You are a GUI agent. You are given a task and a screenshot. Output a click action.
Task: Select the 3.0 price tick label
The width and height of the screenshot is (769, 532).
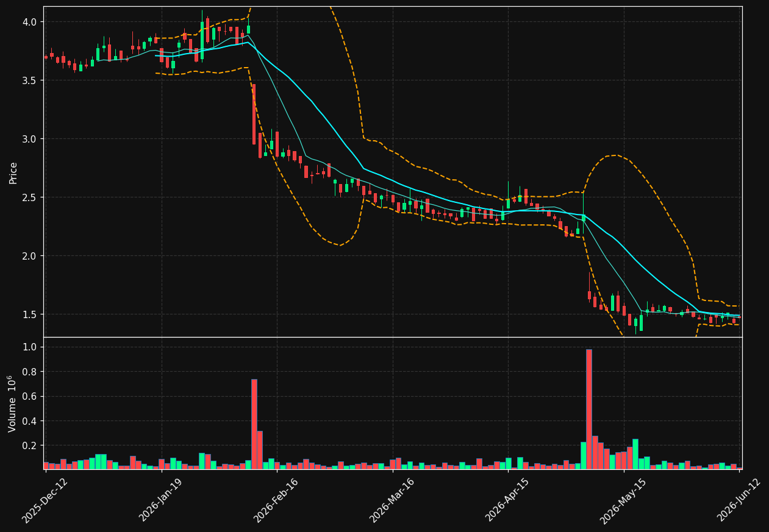[x=30, y=139]
